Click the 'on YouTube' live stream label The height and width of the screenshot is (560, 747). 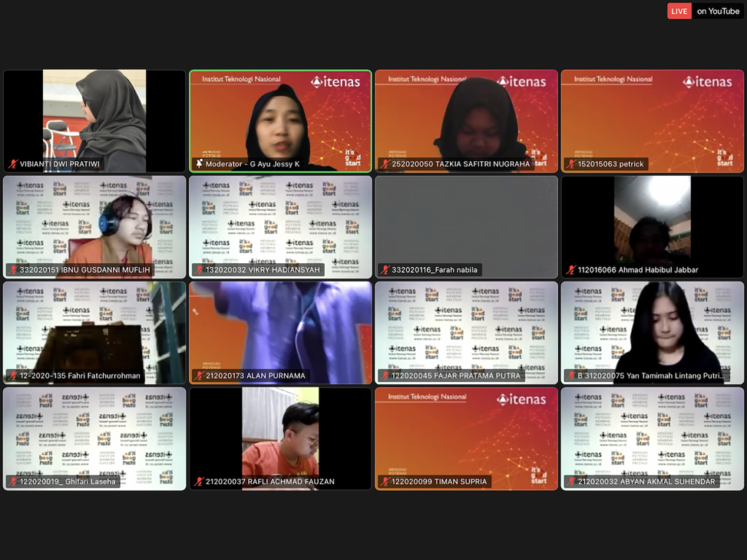pos(718,11)
